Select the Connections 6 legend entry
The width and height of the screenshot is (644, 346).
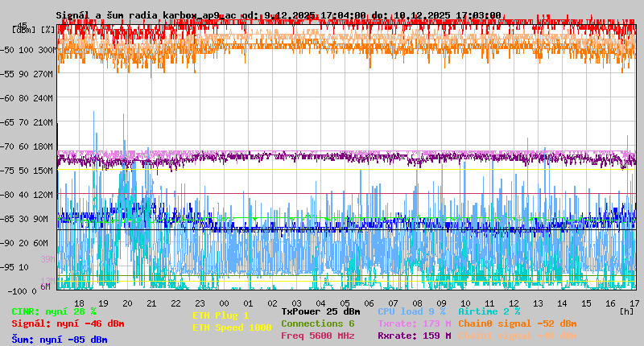[317, 323]
